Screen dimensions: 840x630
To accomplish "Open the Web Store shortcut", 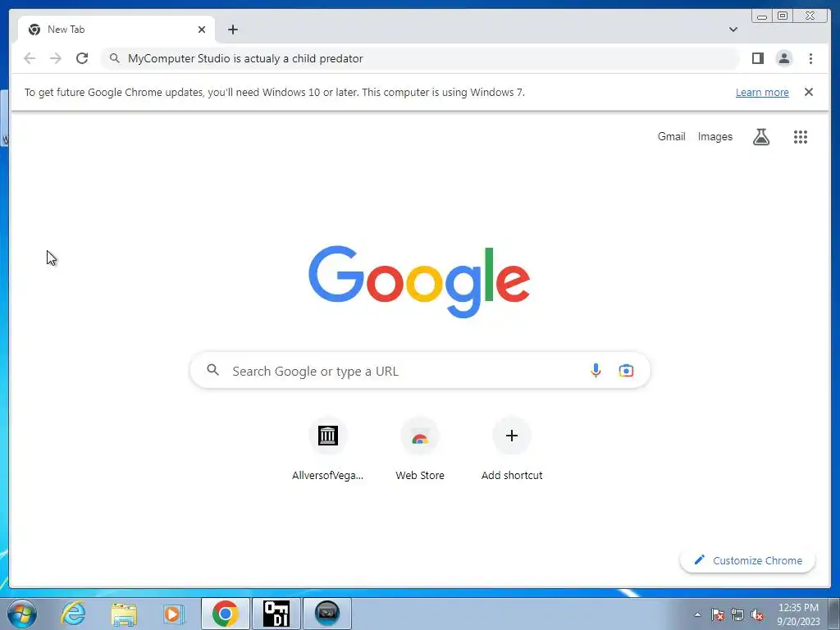I will [x=419, y=449].
